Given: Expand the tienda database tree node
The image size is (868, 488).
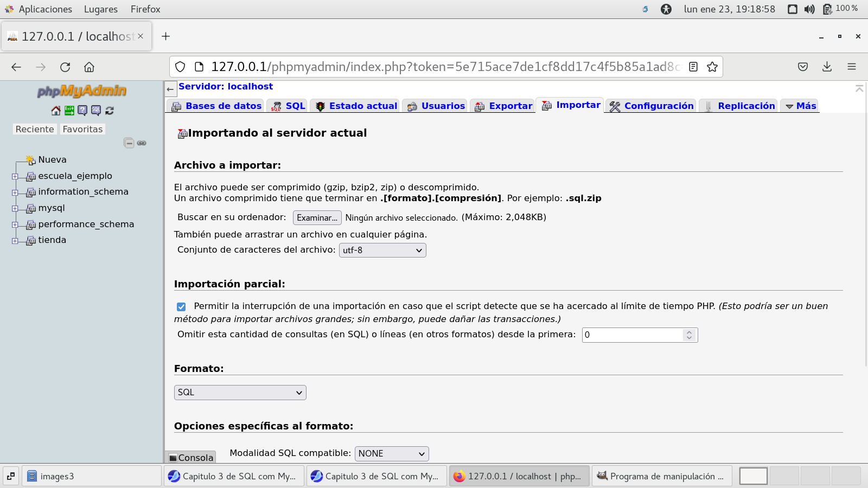Looking at the screenshot, I should click(15, 241).
